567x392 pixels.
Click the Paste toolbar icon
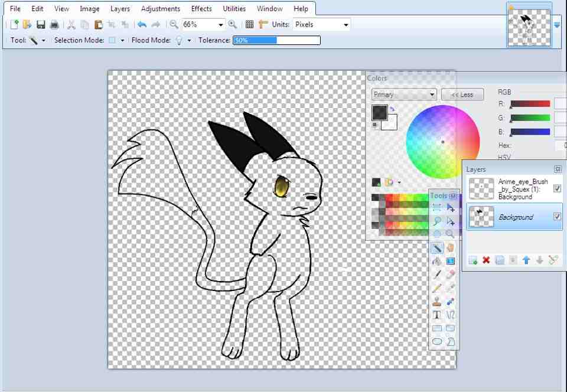coord(99,25)
